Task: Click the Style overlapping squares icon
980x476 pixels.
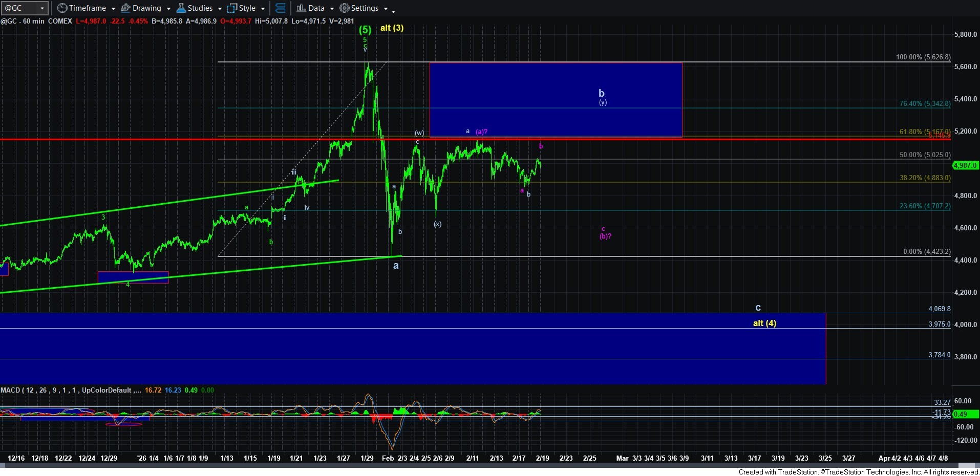Action: coord(232,8)
